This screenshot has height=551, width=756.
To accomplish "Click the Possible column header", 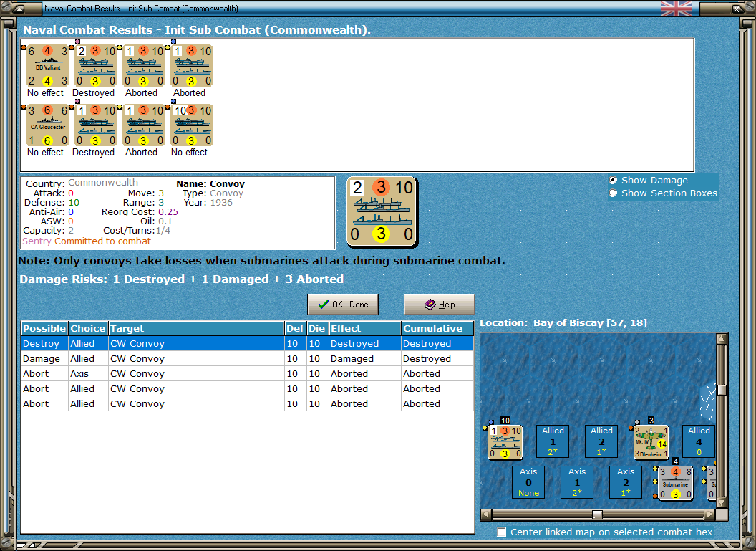I will (x=44, y=328).
